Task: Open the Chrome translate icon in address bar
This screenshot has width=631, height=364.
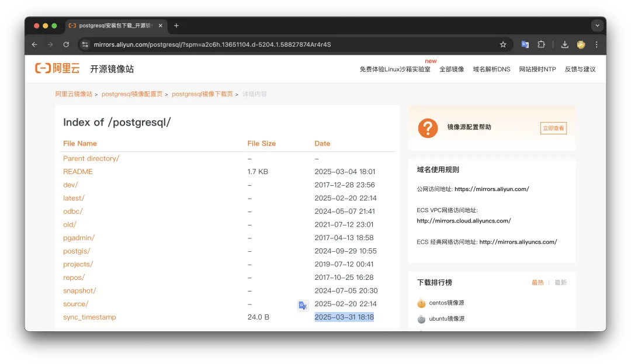Action: pyautogui.click(x=525, y=44)
